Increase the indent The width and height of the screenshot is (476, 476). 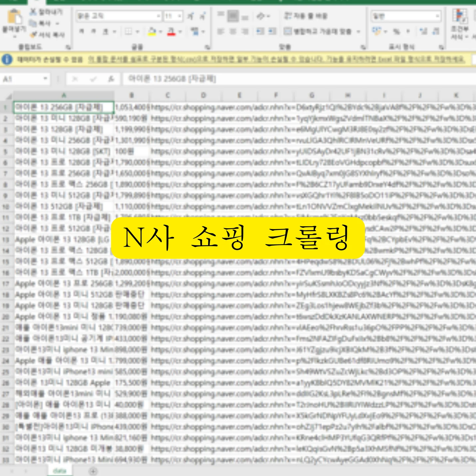[273, 31]
